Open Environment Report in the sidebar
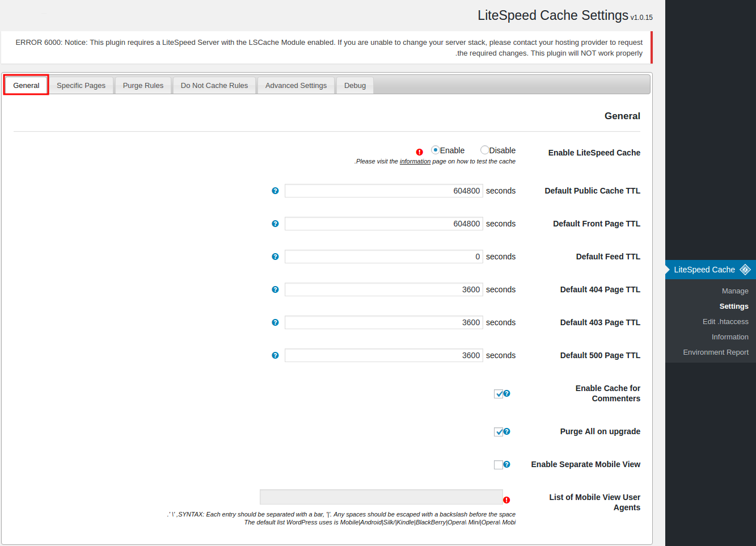Screen dimensions: 756x546 click(716, 352)
